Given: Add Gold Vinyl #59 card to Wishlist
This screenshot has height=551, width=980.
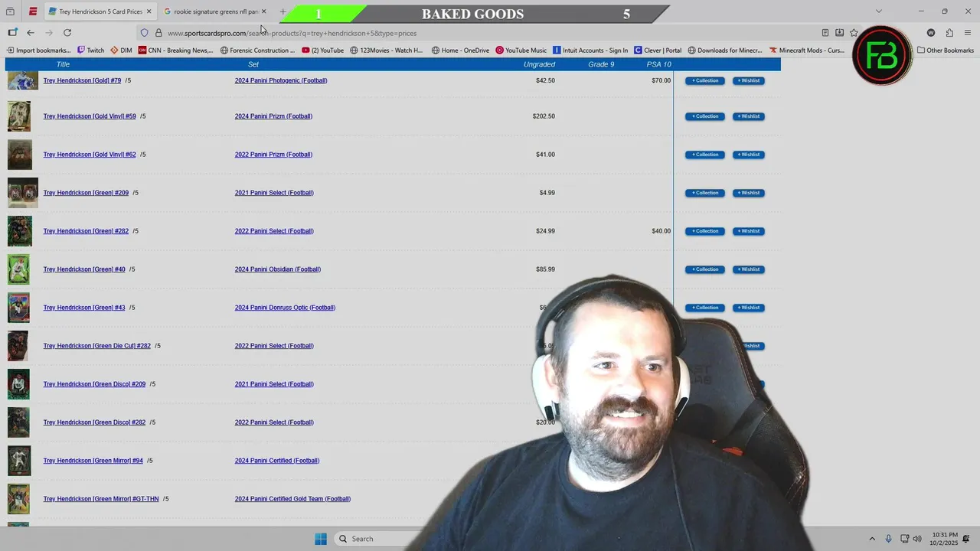Looking at the screenshot, I should [749, 116].
